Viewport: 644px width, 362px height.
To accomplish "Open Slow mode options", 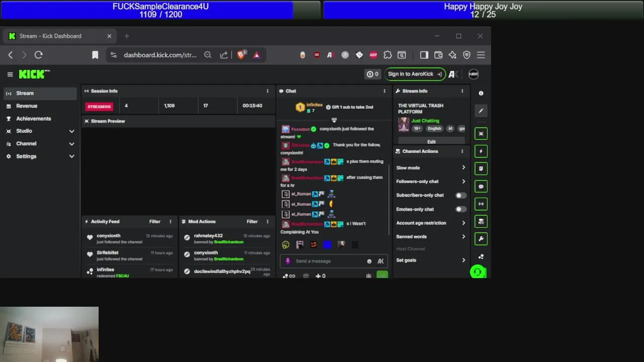I will (431, 168).
